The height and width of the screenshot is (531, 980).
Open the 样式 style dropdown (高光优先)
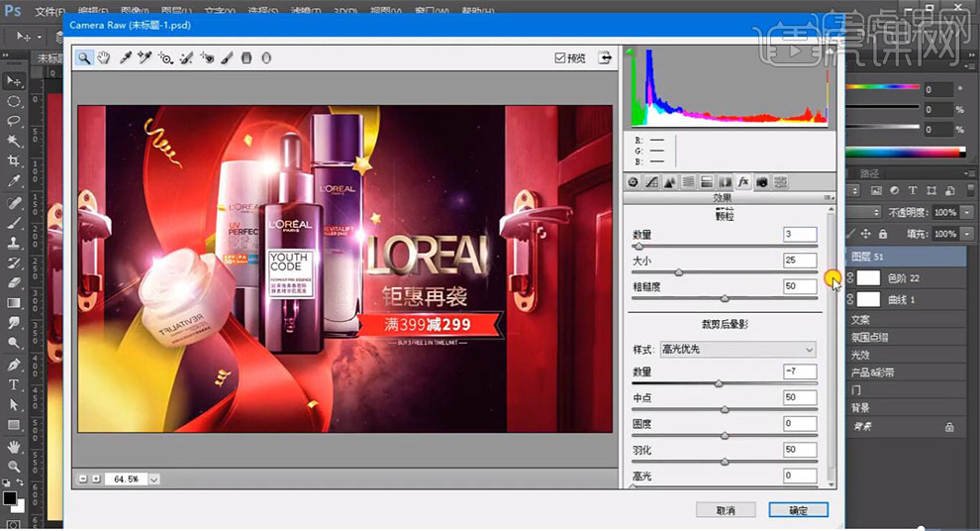tap(738, 349)
